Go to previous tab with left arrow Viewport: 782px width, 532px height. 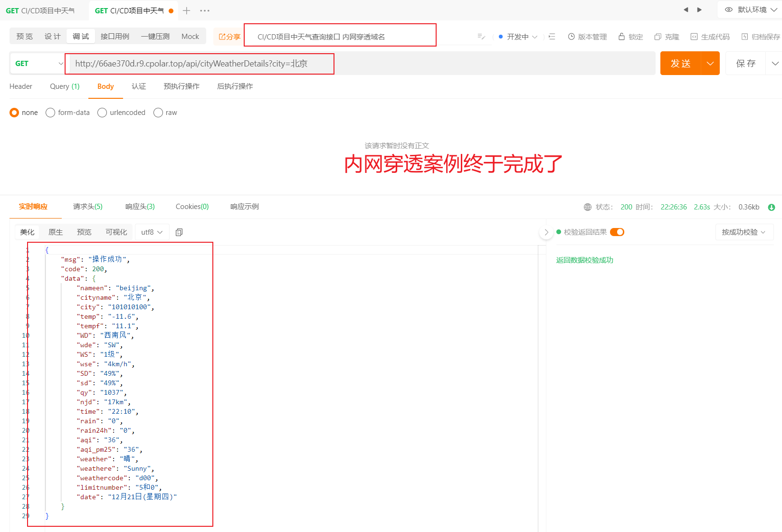click(686, 9)
